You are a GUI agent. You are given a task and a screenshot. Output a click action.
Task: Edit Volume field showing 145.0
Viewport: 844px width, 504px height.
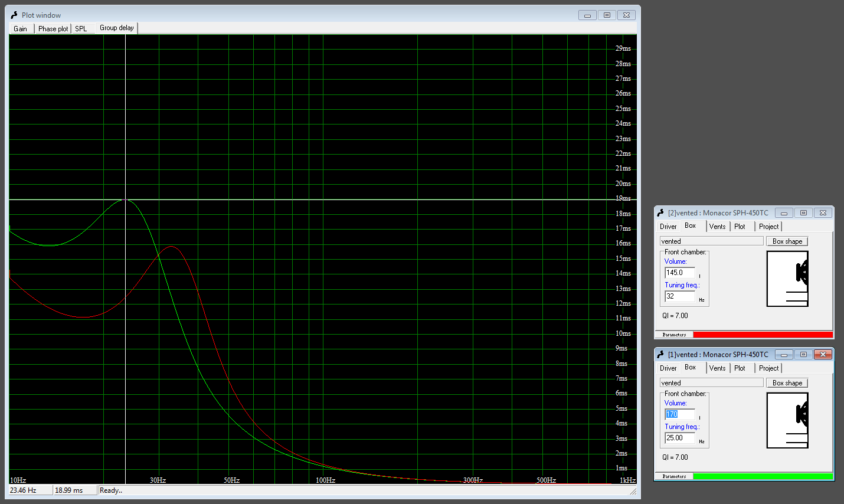pos(680,273)
